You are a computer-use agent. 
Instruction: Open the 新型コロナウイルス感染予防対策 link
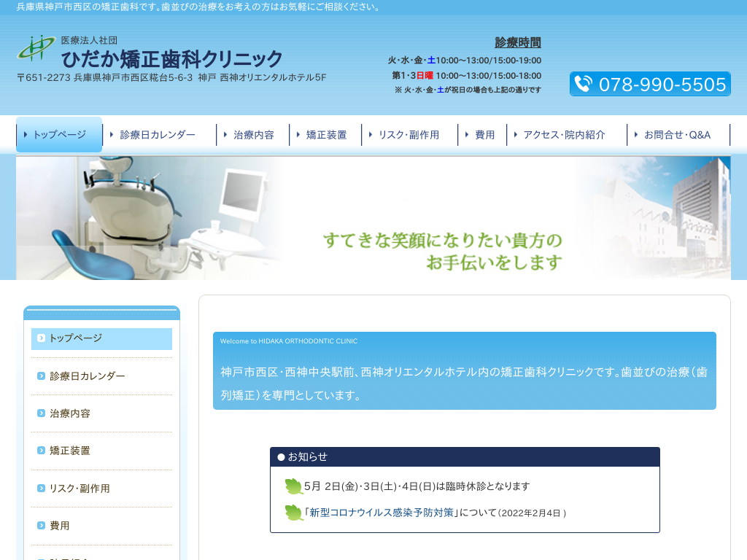[382, 513]
